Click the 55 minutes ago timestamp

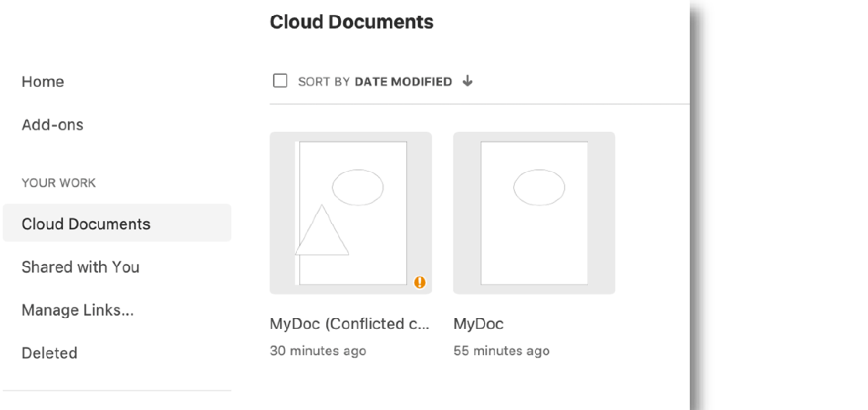click(502, 351)
